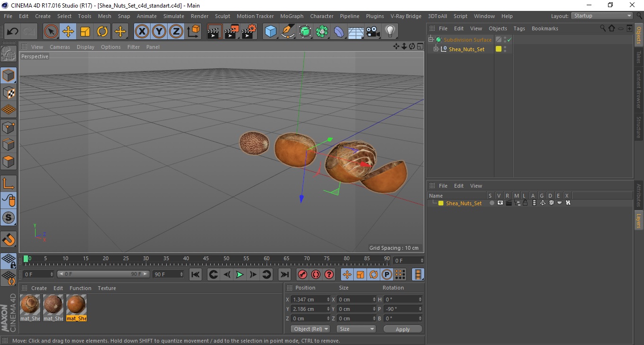
Task: Switch to Polygons mode
Action: click(9, 162)
